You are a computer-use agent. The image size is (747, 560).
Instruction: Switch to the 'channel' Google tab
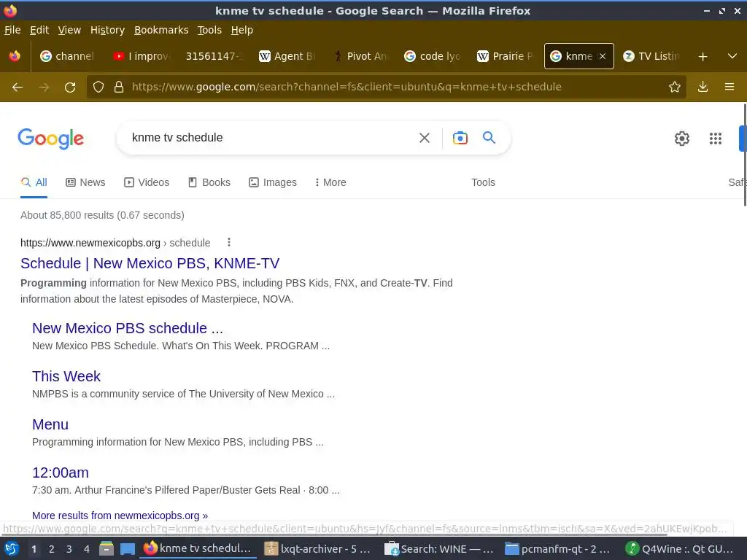pyautogui.click(x=67, y=56)
